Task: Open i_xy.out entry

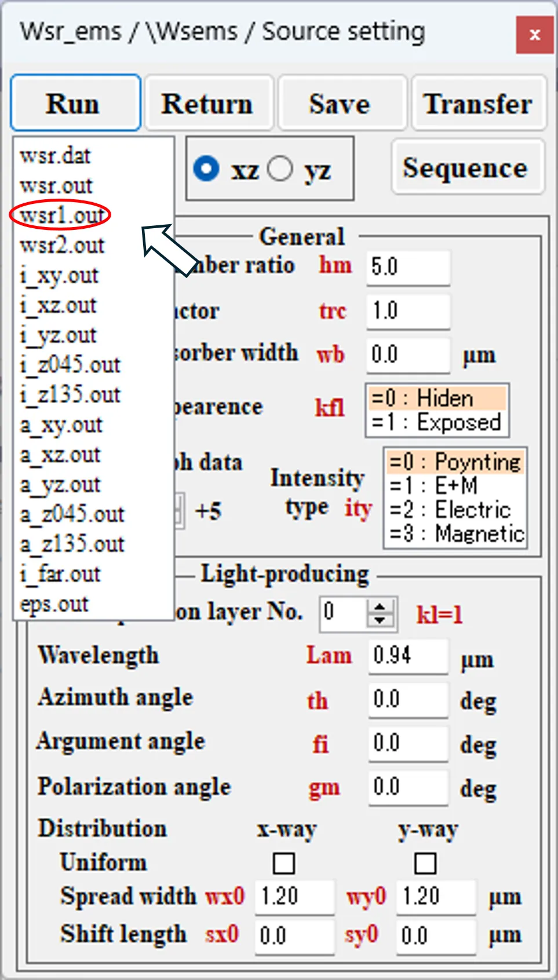Action: 59,276
